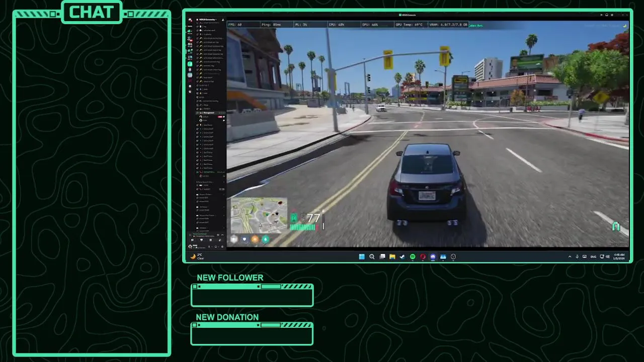Viewport: 644px width, 362px height.
Task: Open the red Opera browser taskbar icon
Action: [x=423, y=256]
